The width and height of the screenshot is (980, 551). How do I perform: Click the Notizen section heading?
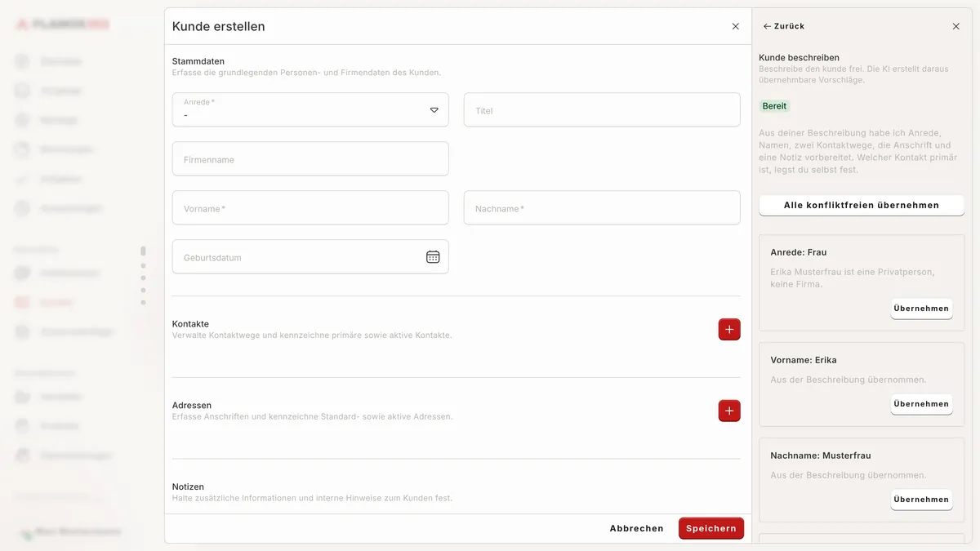point(188,487)
